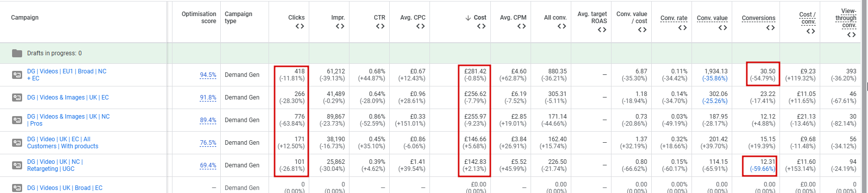Click the campaign icon beside DG Videos UK Broad EC

point(17,188)
